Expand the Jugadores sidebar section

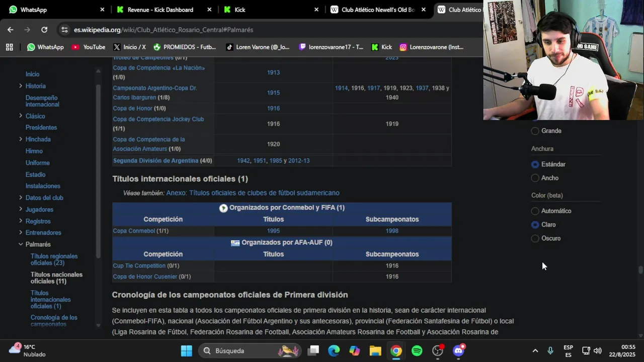coord(21,209)
